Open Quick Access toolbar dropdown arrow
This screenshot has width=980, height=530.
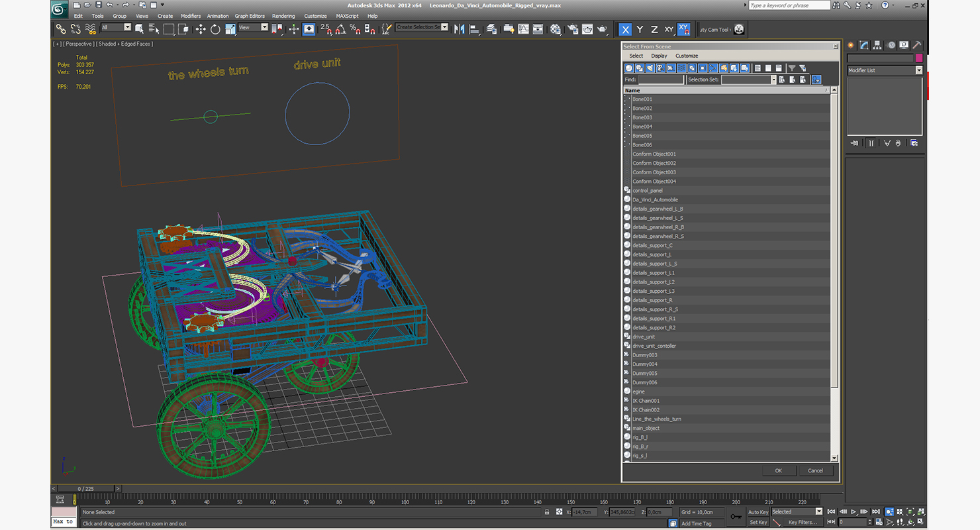(x=162, y=5)
